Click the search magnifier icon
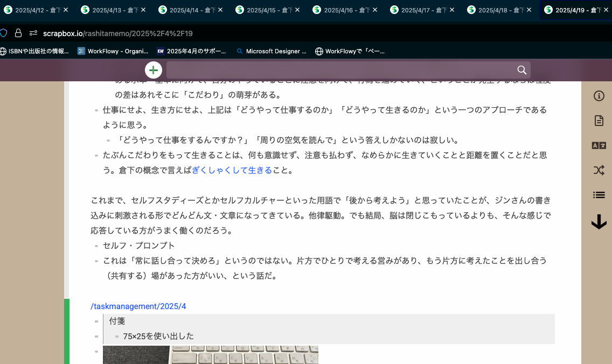612x364 pixels. tap(521, 70)
